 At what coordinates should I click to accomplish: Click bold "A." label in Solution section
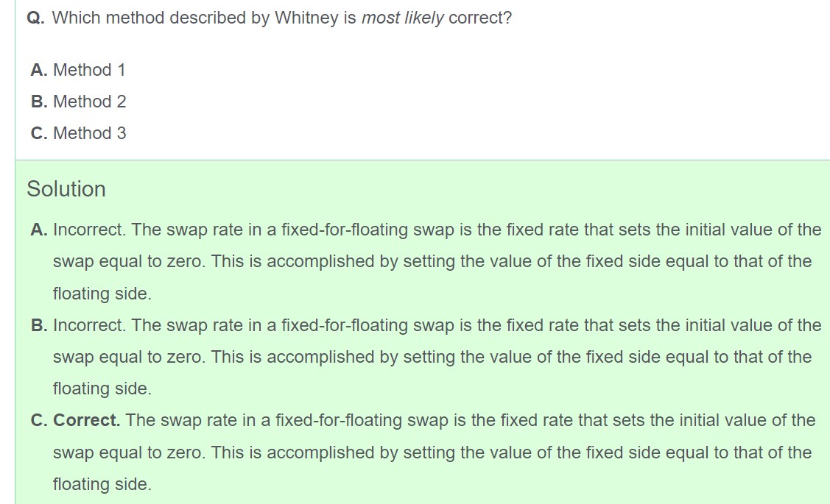[40, 230]
